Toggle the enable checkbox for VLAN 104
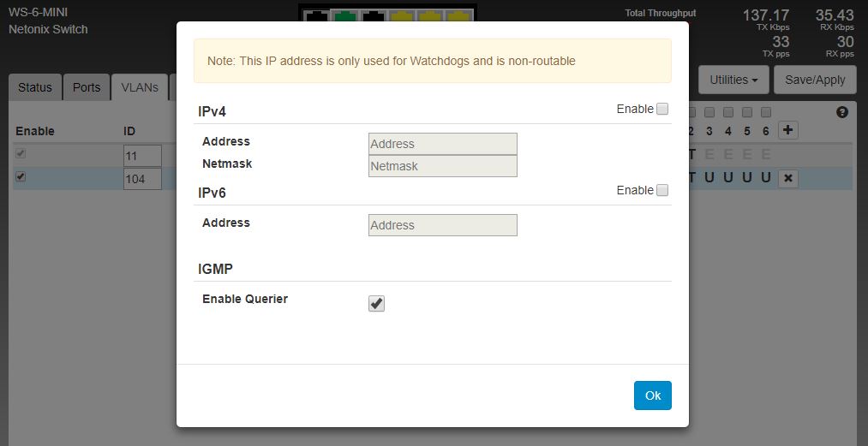The image size is (868, 446). [x=21, y=177]
